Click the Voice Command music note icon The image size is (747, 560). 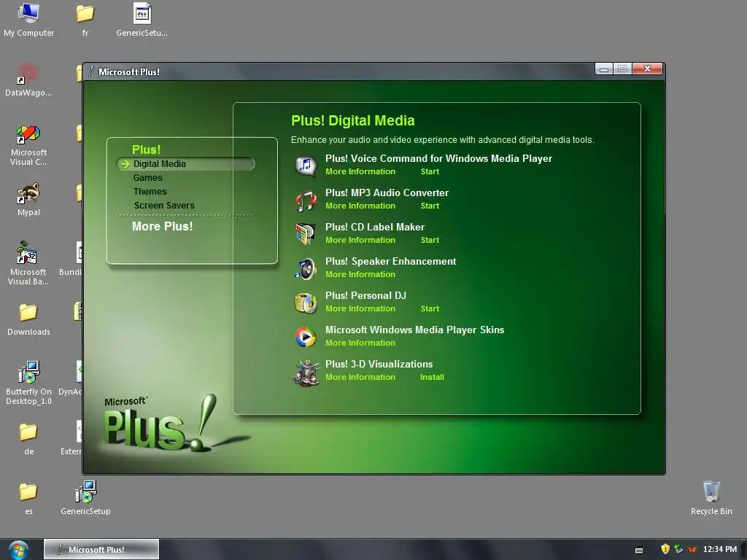306,166
